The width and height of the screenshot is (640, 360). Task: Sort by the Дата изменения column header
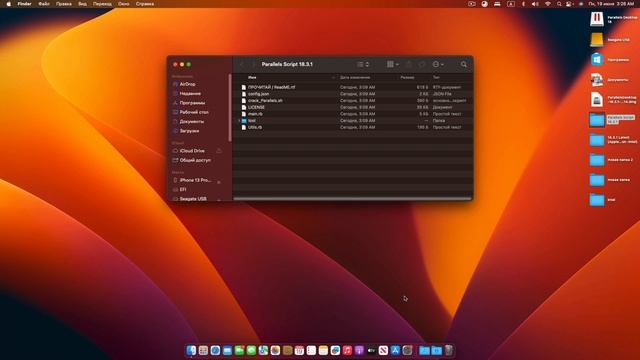click(x=355, y=77)
